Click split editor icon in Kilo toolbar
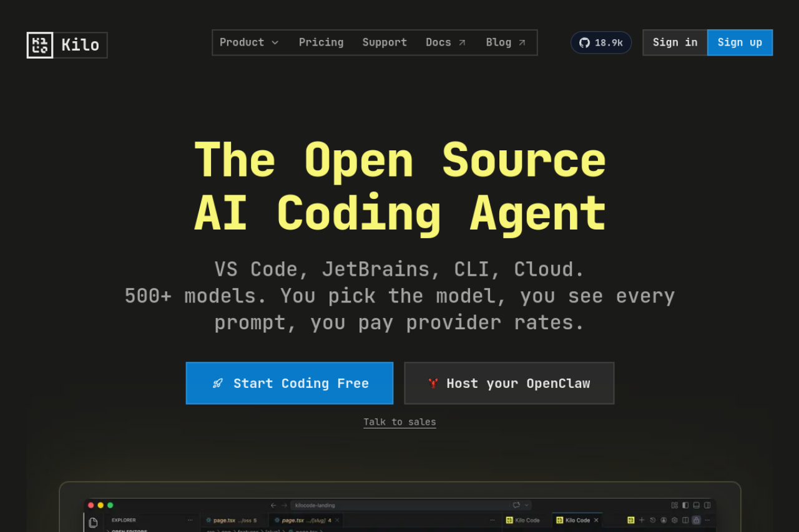The width and height of the screenshot is (799, 532). 685,520
